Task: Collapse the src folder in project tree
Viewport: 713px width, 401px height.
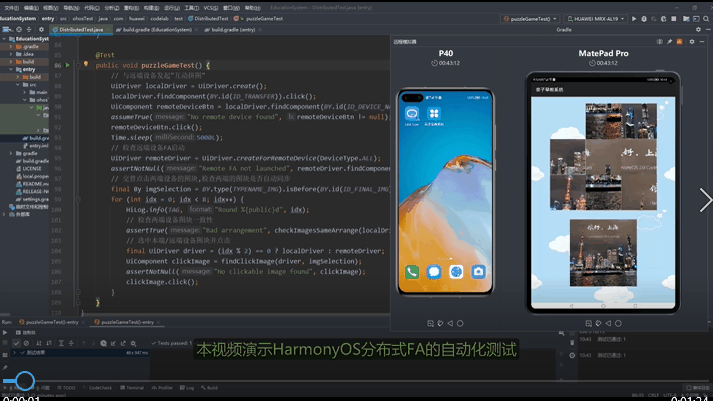Action: click(18, 85)
